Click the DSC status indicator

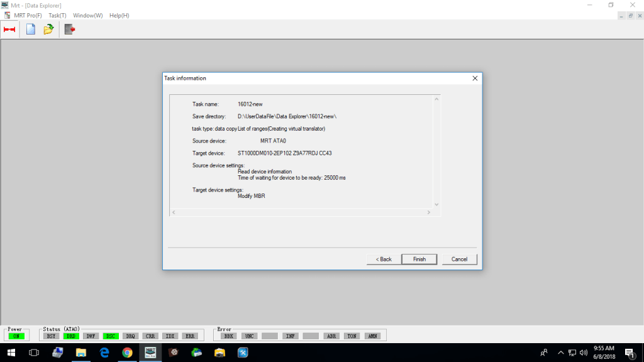111,336
